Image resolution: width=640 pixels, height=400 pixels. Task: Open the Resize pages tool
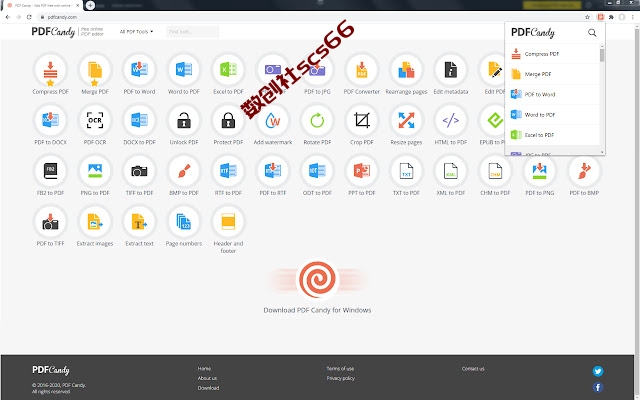coord(406,125)
